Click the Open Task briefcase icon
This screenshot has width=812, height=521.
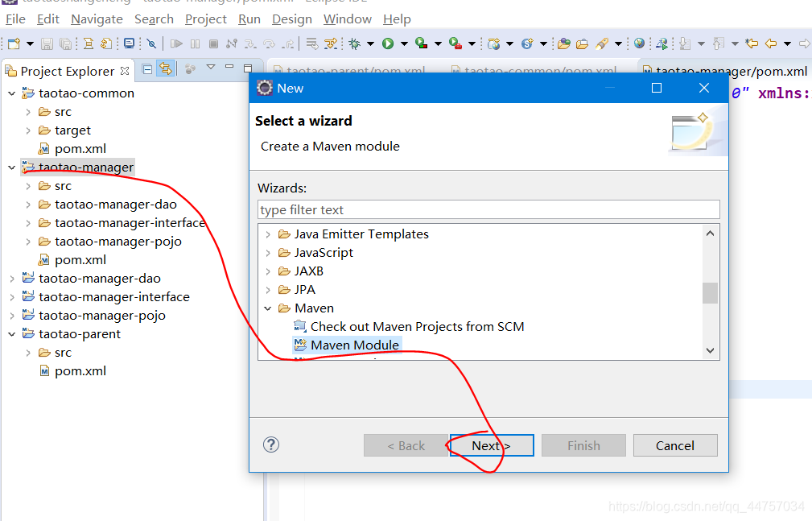pyautogui.click(x=582, y=43)
